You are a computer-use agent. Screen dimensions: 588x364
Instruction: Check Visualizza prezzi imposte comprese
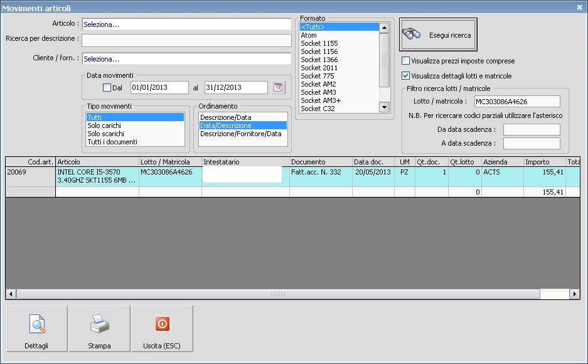pos(405,61)
